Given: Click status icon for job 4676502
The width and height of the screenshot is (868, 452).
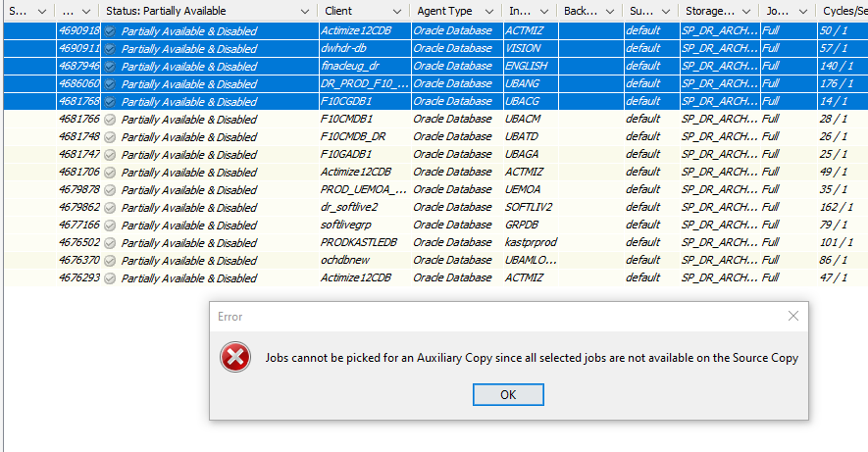Looking at the screenshot, I should [110, 243].
